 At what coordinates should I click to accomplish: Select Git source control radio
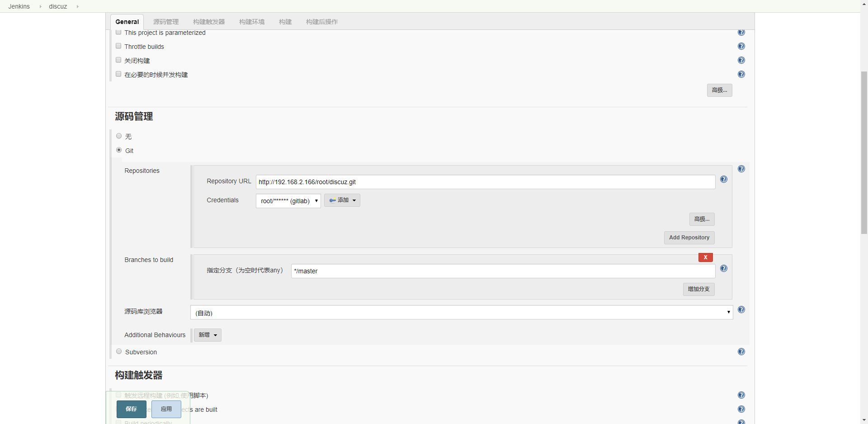pyautogui.click(x=119, y=150)
